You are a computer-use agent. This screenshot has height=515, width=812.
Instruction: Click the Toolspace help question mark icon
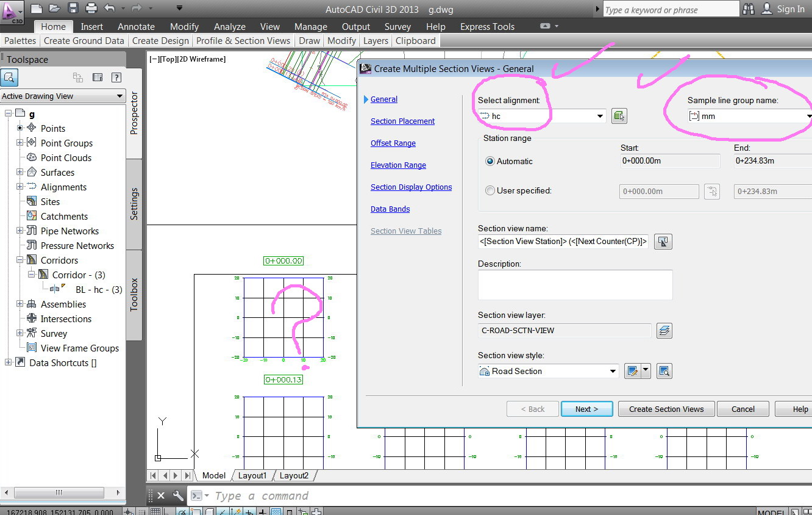116,77
